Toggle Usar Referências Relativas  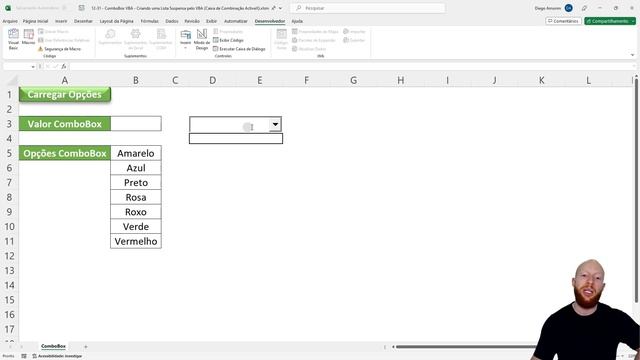(x=64, y=40)
